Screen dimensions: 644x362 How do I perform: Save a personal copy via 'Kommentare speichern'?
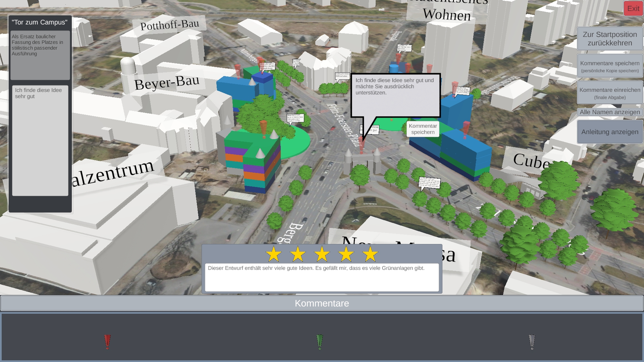pyautogui.click(x=609, y=66)
